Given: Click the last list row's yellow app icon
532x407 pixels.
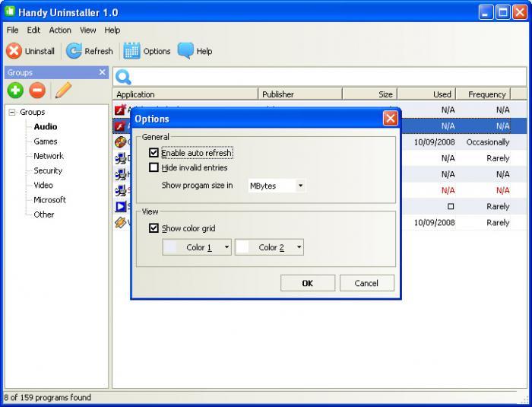Looking at the screenshot, I should click(120, 223).
